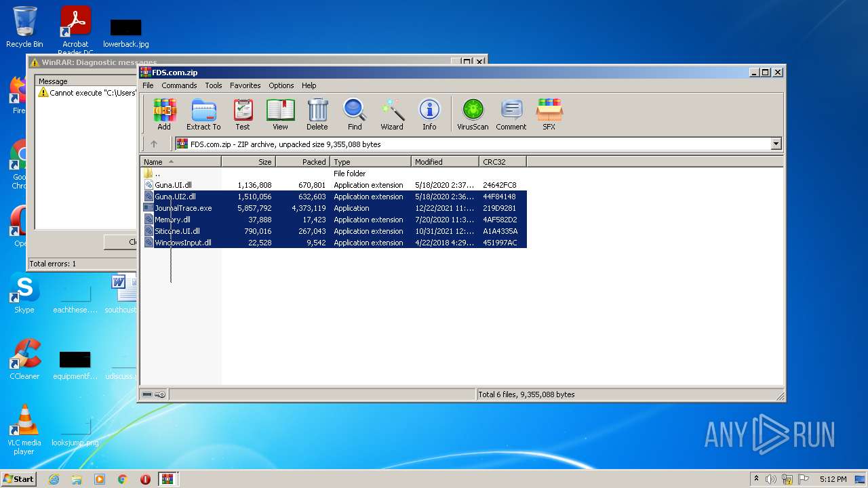Sort files by Packed column
868x488 pixels.
[302, 162]
